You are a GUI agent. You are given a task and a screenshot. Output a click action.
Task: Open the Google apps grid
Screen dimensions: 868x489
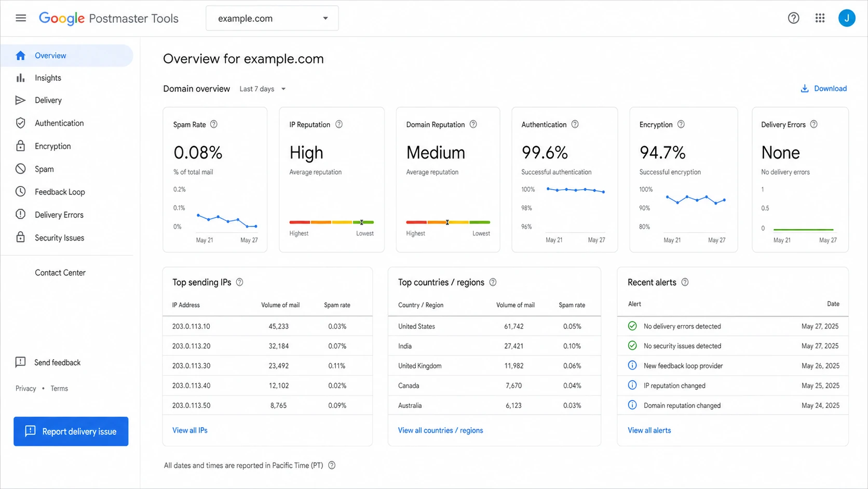(820, 18)
